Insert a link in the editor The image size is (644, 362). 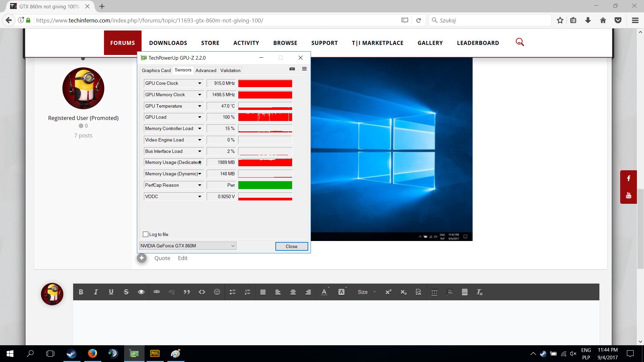coord(157,292)
